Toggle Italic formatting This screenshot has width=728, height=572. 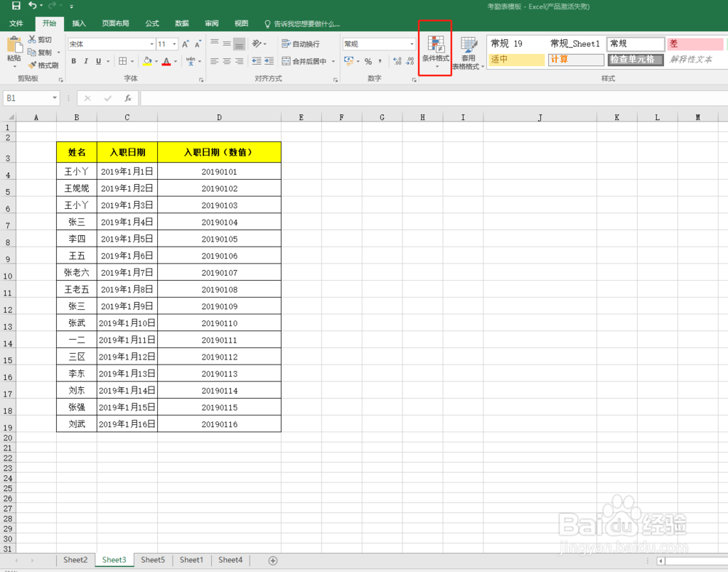[86, 61]
